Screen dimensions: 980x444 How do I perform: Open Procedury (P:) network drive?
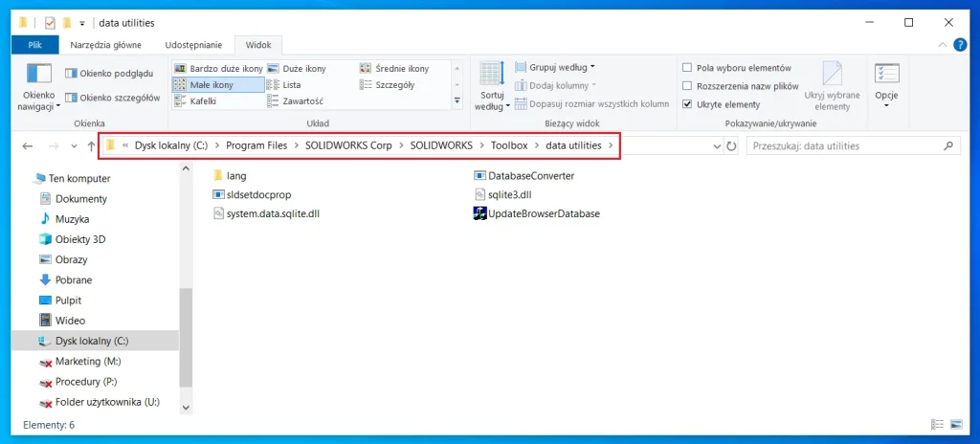[x=78, y=382]
